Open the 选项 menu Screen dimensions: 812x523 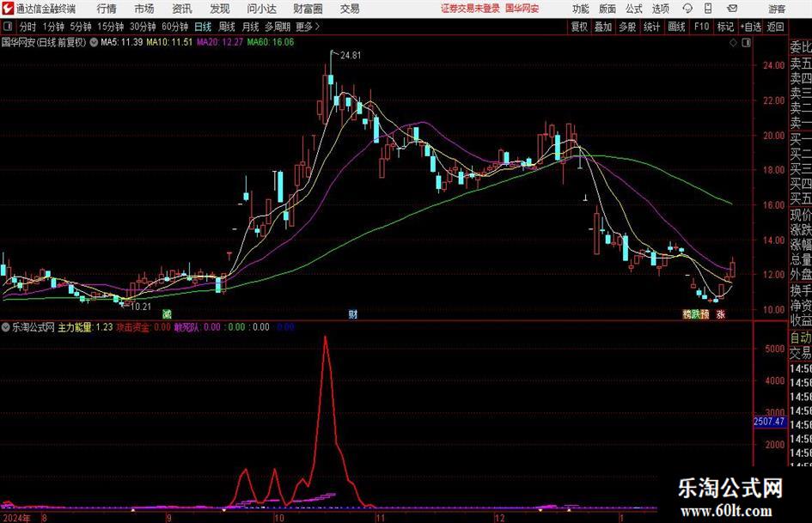[660, 9]
